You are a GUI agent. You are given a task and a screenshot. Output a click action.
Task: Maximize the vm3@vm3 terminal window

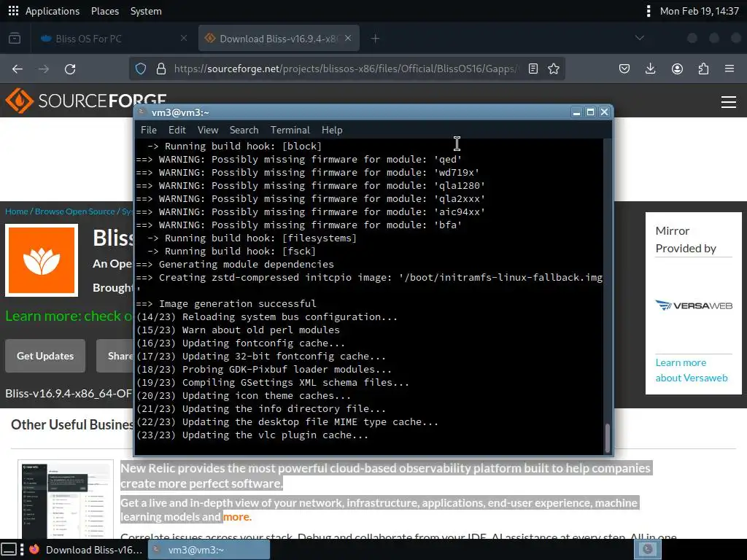click(x=590, y=112)
